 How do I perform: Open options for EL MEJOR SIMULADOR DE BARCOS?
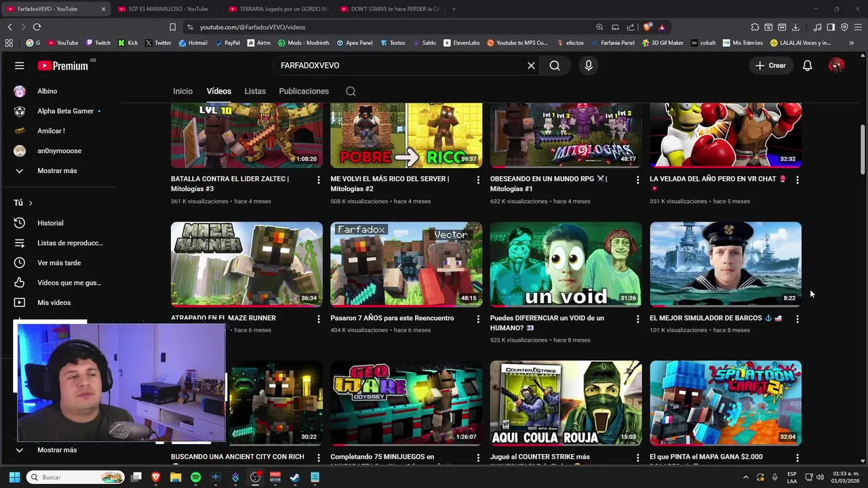[x=797, y=319]
